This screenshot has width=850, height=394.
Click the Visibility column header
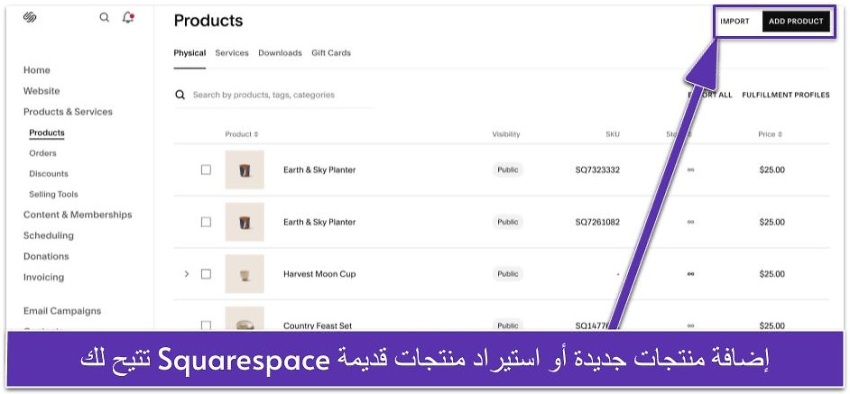pos(506,134)
